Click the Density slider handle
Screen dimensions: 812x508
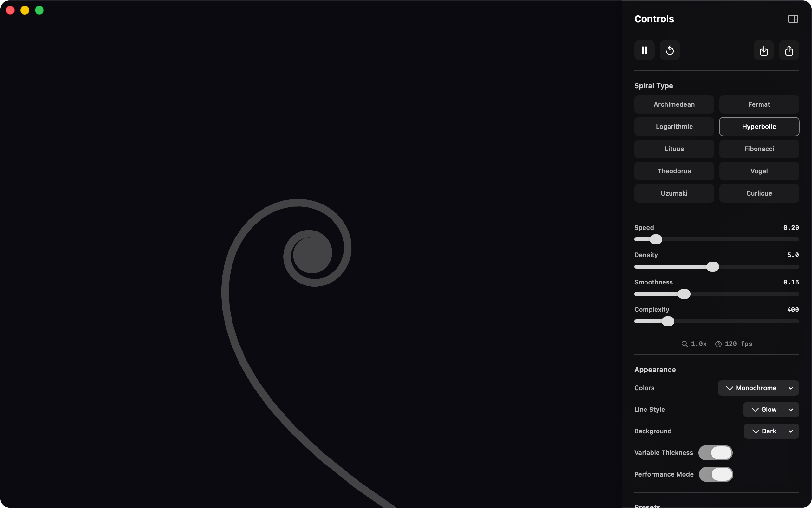click(713, 267)
